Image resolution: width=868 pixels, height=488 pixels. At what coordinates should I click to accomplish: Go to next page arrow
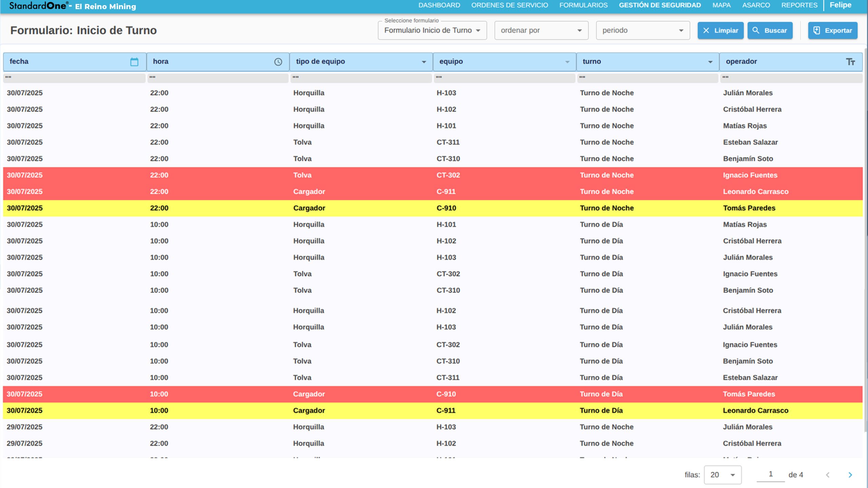(850, 475)
